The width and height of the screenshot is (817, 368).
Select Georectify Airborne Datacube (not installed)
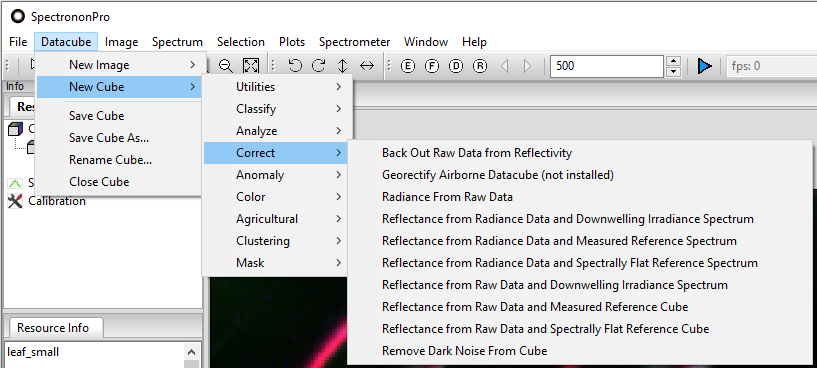[579, 175]
